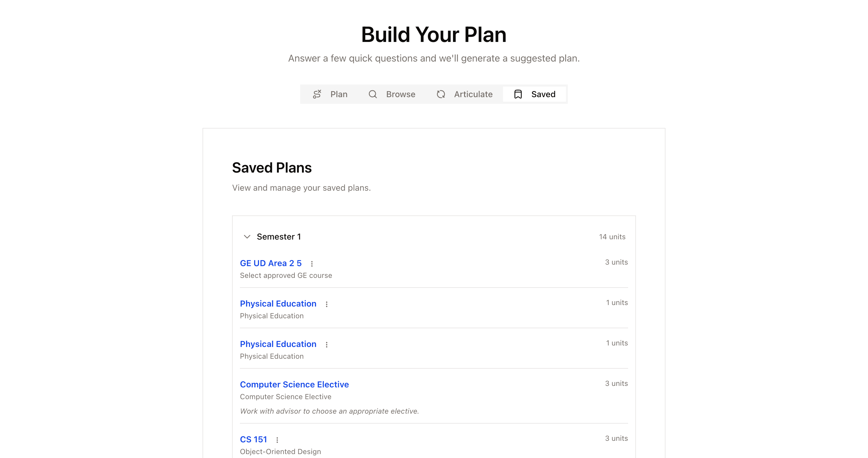Click the Semester 1 header row
This screenshot has width=868, height=458.
point(279,237)
